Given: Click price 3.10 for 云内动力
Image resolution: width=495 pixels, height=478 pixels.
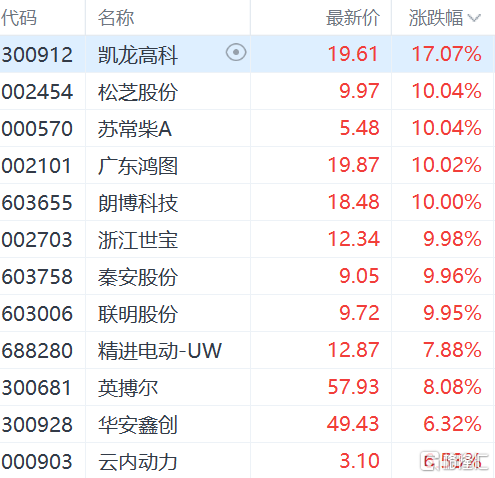Looking at the screenshot, I should coord(359,461).
